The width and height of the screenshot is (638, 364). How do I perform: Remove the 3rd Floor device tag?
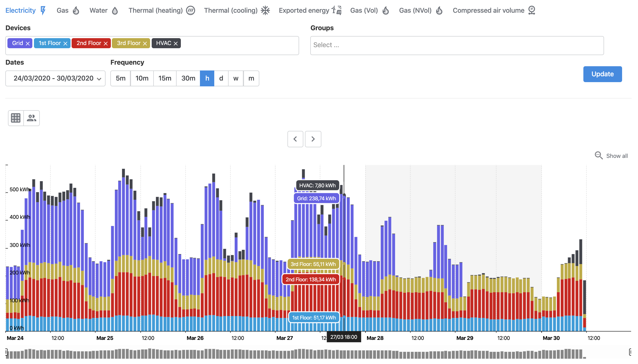click(145, 43)
